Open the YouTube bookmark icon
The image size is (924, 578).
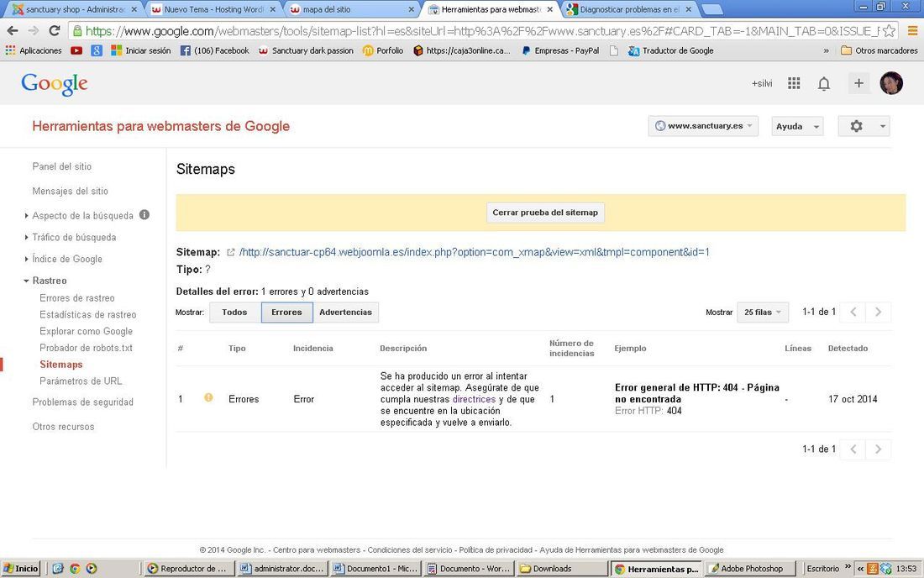coord(76,50)
